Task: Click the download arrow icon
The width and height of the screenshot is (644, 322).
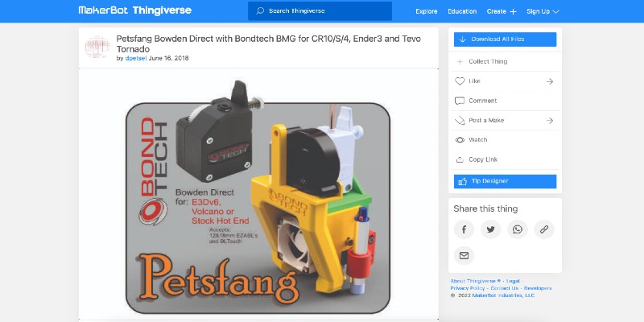Action: point(462,39)
